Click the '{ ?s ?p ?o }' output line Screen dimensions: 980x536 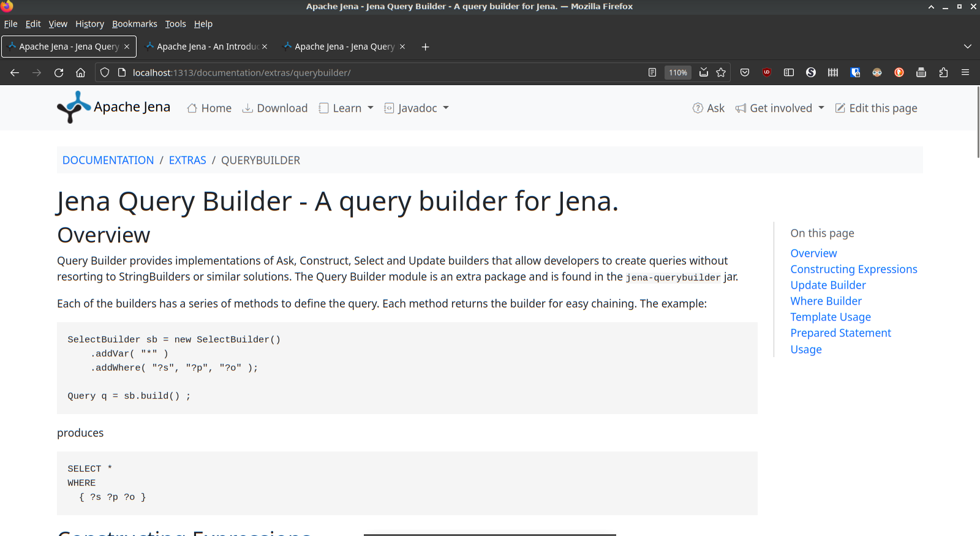pos(113,497)
